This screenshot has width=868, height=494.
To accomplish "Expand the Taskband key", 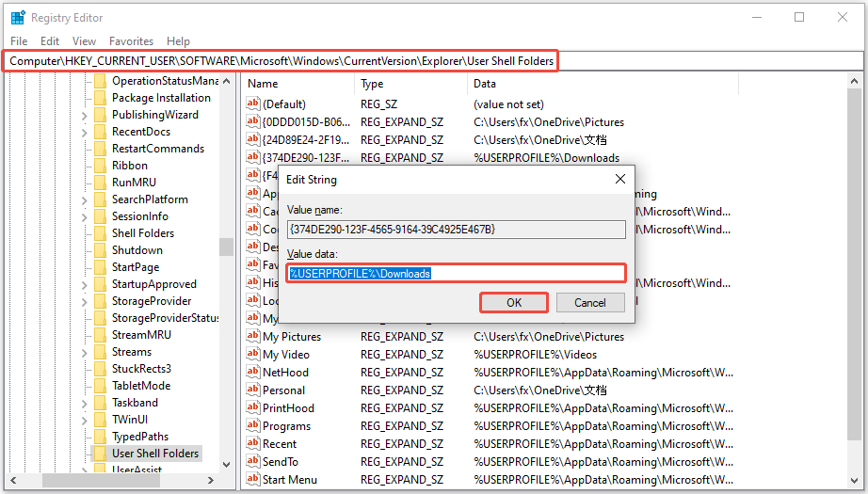I will 84,404.
